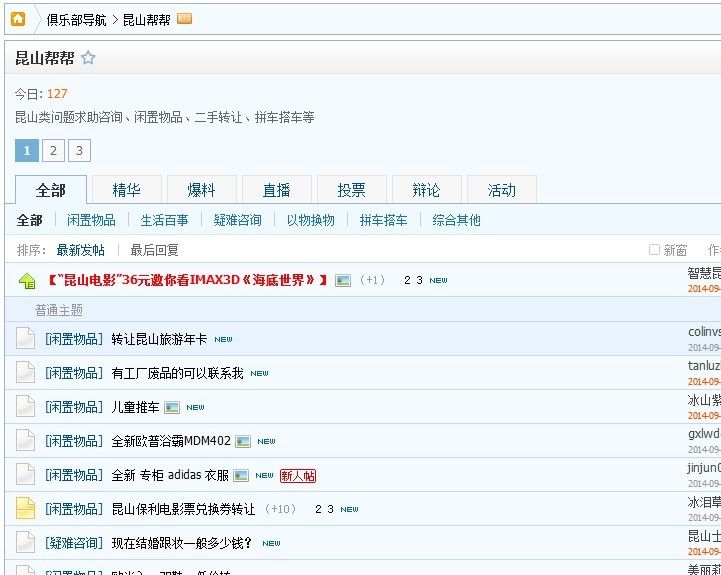Click the orange icon after 昆山帮帮 breadcrumb
The height and width of the screenshot is (575, 721).
(x=185, y=19)
